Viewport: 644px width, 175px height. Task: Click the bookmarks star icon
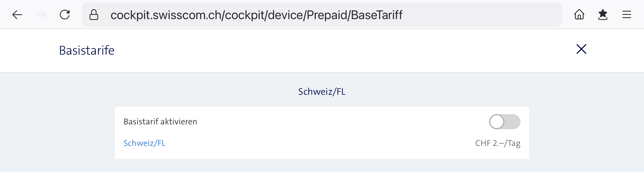coord(603,15)
